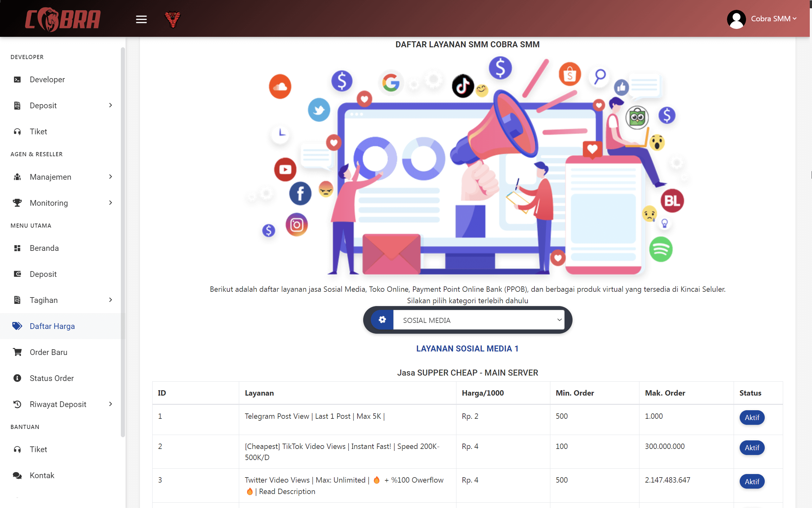Viewport: 812px width, 508px height.
Task: Click the 1.000 max order value
Action: 654,416
